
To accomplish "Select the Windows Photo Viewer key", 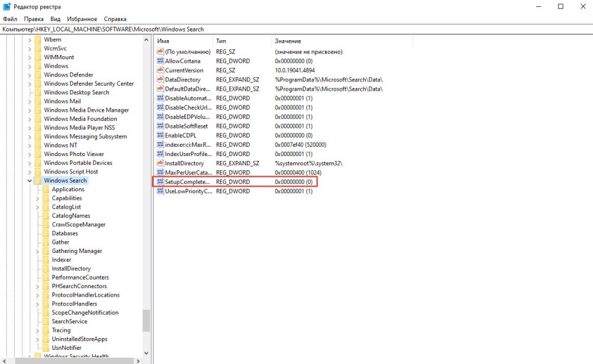I will point(74,154).
